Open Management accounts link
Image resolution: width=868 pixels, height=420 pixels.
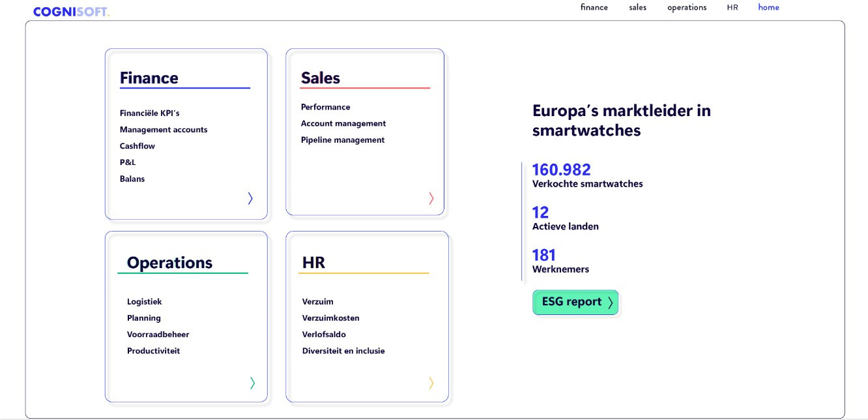(164, 130)
